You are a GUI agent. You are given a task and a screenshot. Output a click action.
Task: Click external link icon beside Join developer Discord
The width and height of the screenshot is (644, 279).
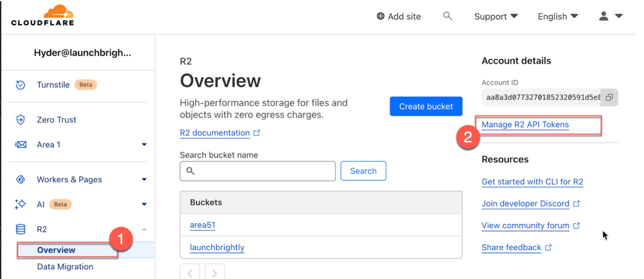pos(576,204)
